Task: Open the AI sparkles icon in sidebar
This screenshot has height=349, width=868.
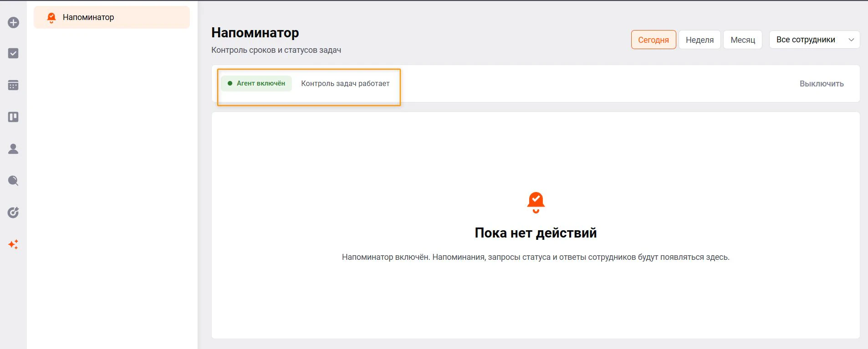Action: click(x=13, y=244)
